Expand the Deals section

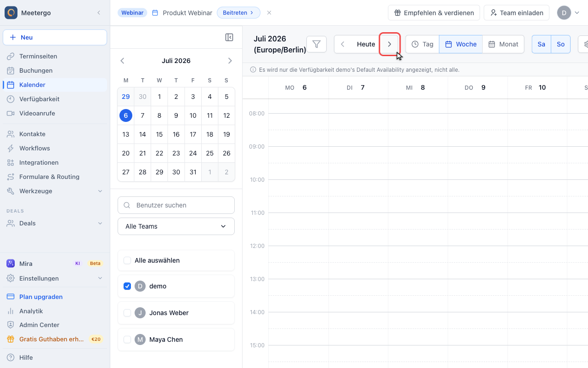pyautogui.click(x=55, y=223)
